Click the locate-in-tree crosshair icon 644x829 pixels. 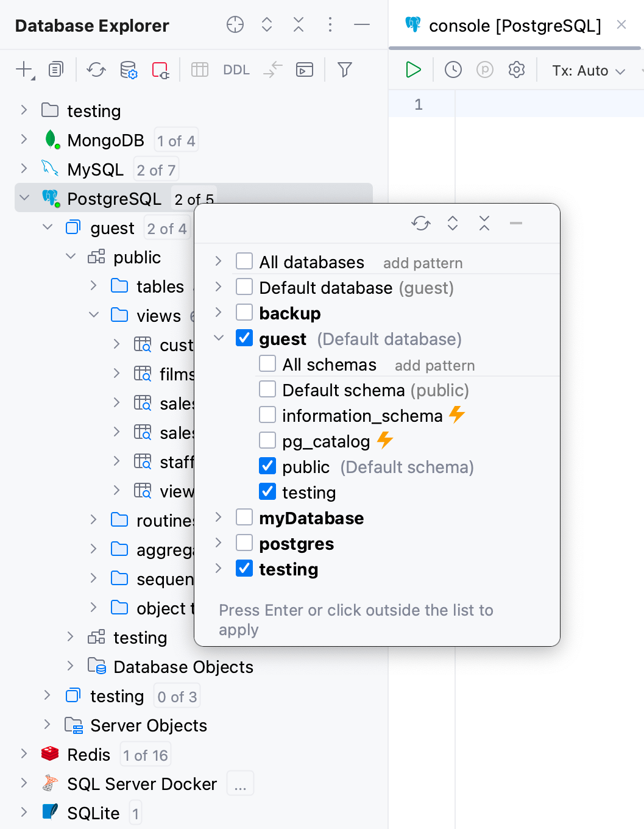tap(235, 24)
